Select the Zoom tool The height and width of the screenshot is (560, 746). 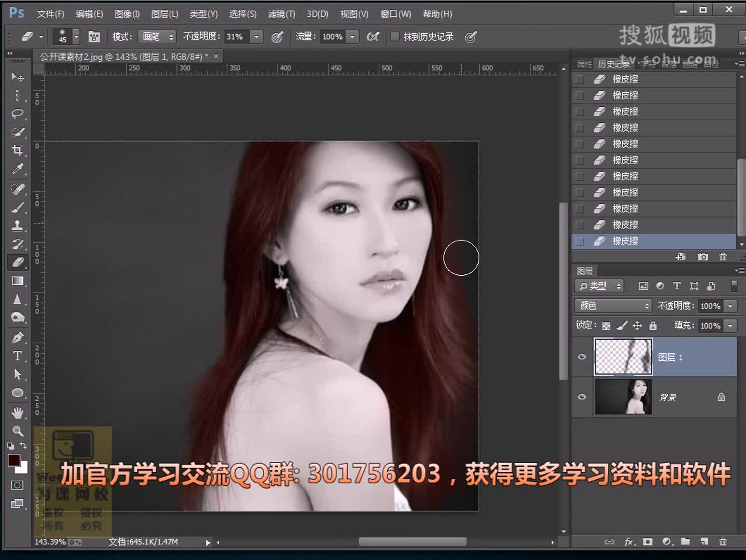click(x=18, y=431)
